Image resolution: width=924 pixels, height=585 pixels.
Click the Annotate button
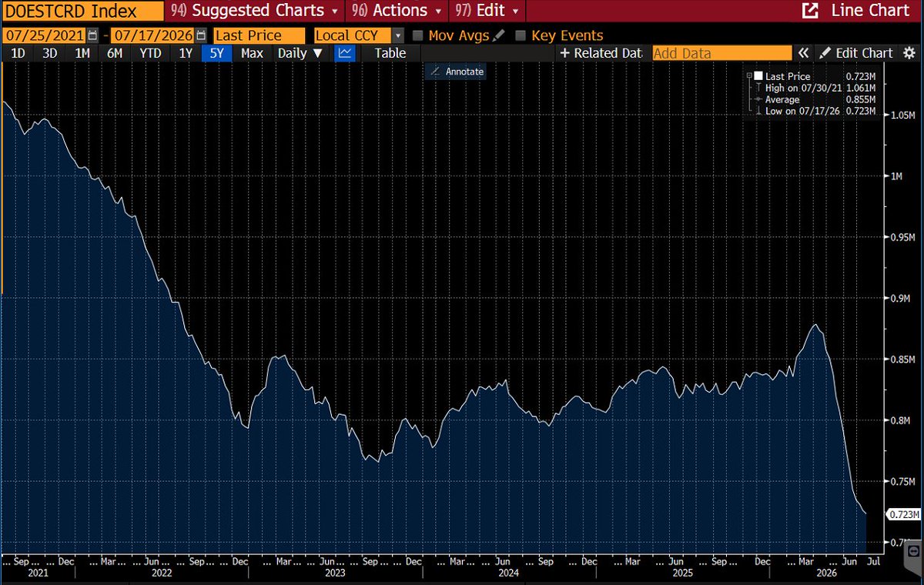click(456, 71)
